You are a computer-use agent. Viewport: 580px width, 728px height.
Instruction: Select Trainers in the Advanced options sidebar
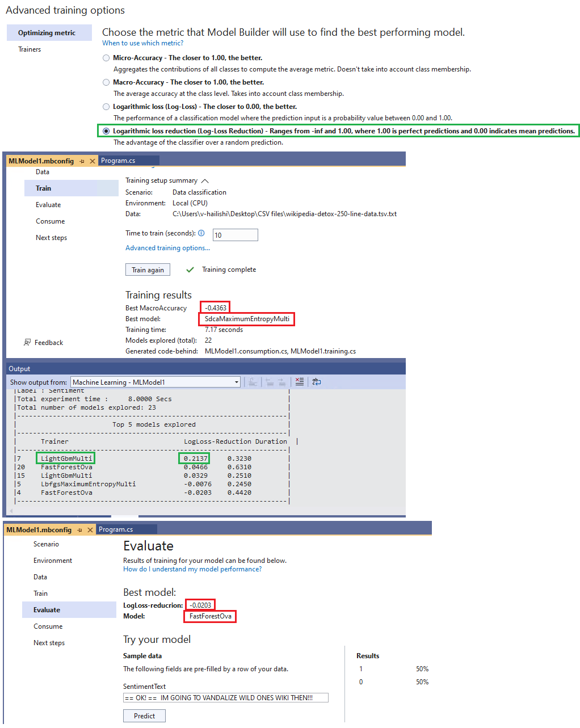(x=30, y=49)
